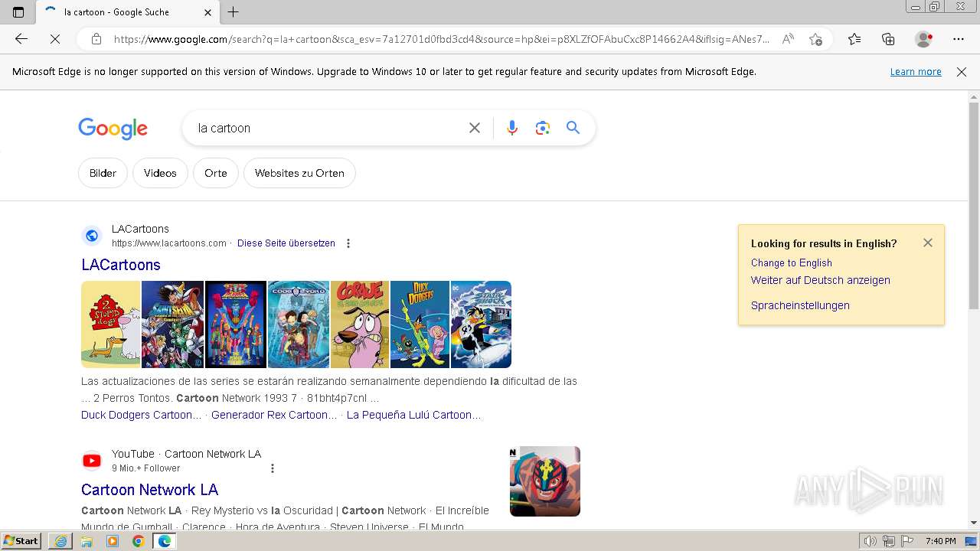Open more options for YouTube result
Screen dimensions: 980x551
(272, 468)
